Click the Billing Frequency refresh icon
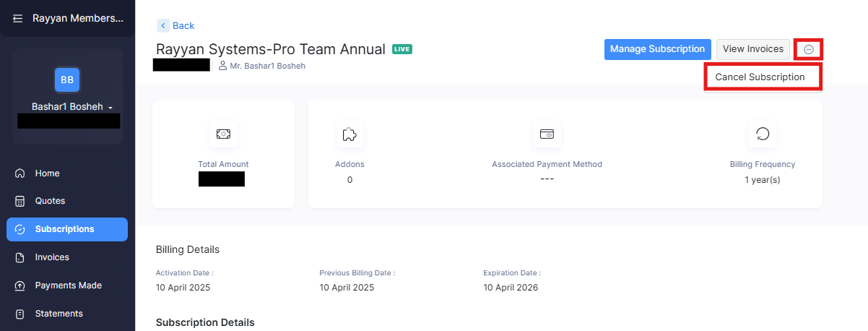This screenshot has width=868, height=331. point(763,134)
